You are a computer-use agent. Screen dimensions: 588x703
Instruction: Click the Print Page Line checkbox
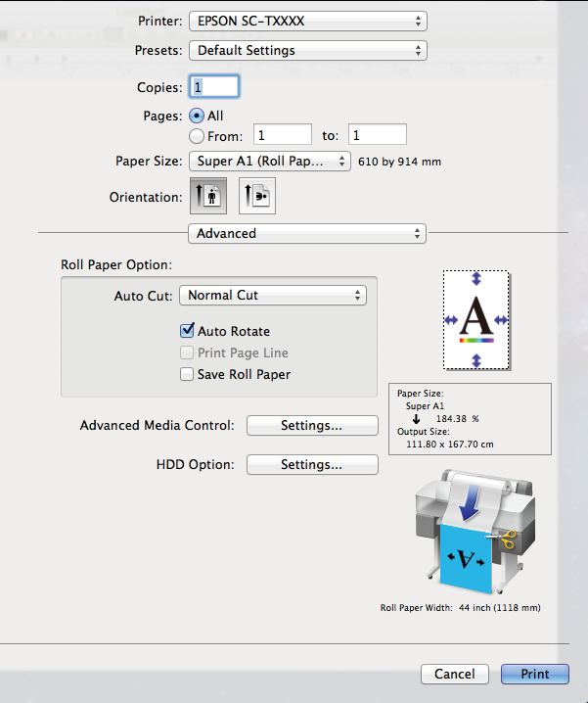pos(187,352)
